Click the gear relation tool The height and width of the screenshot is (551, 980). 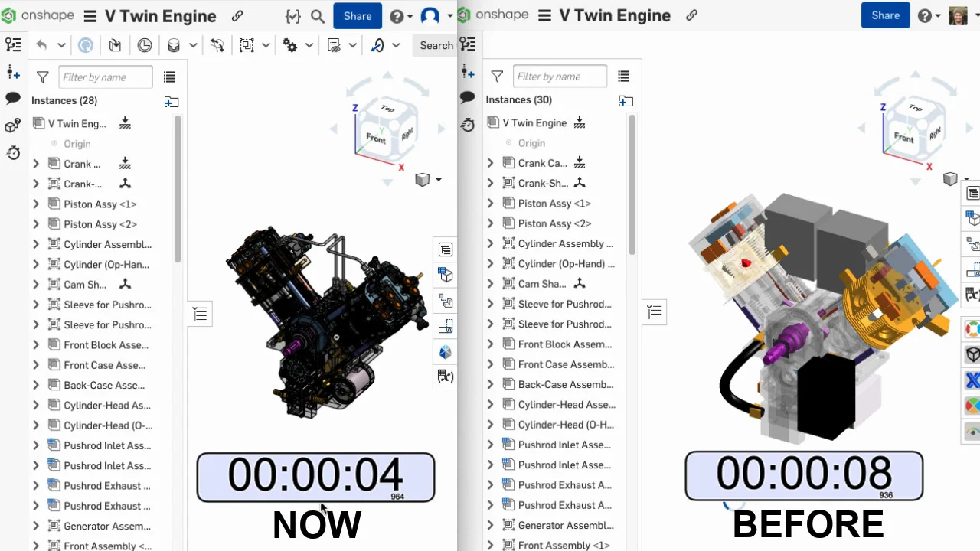290,45
